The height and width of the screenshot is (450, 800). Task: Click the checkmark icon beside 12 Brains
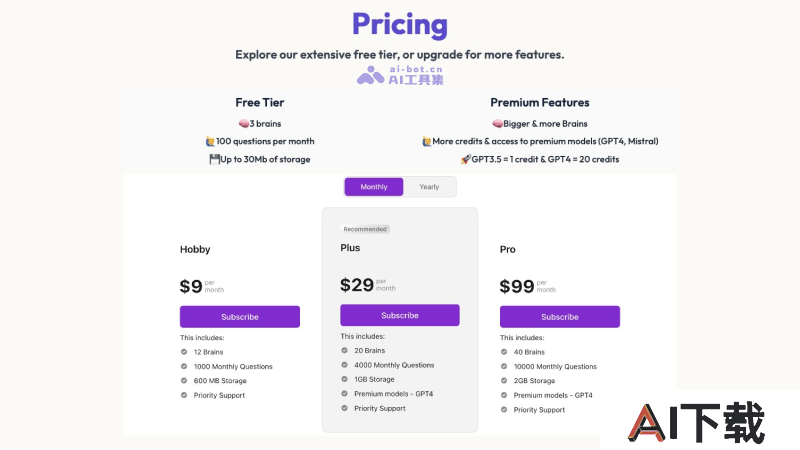184,352
